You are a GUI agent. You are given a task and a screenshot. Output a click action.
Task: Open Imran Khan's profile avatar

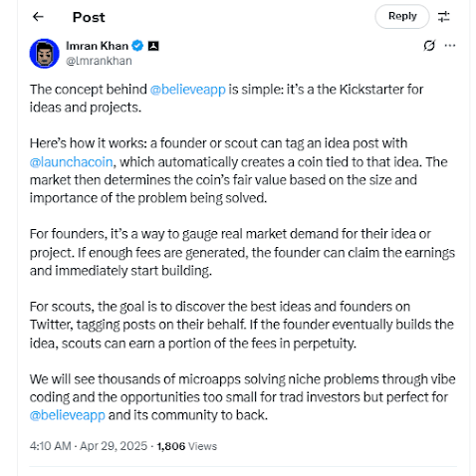45,53
